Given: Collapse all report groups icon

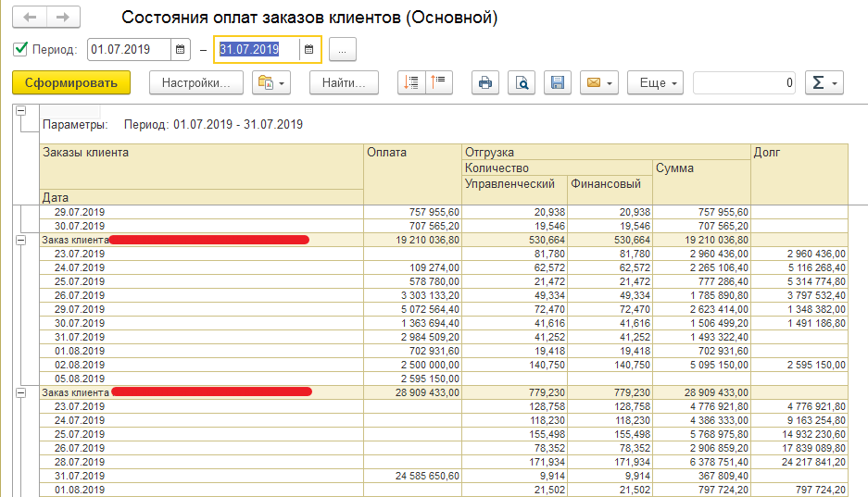Looking at the screenshot, I should click(437, 82).
